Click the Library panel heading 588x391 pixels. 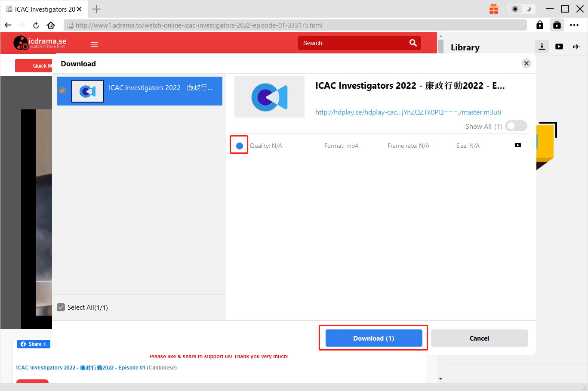pyautogui.click(x=465, y=47)
